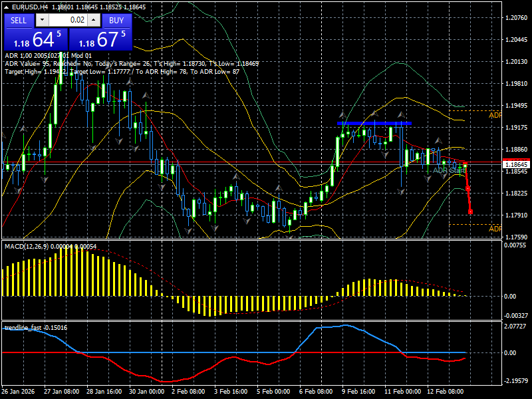The height and width of the screenshot is (399, 532).
Task: Click the 1.18860 price scale value
Action: point(517,149)
